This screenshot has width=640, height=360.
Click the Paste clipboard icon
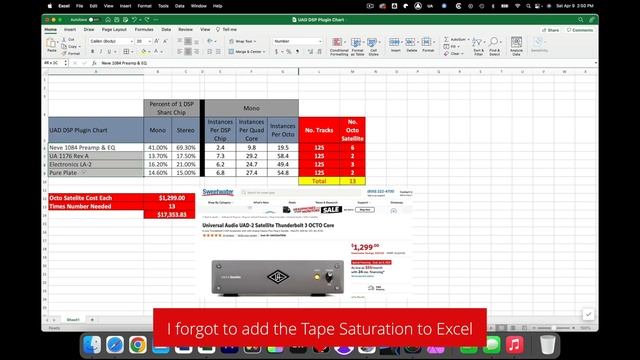(x=51, y=43)
